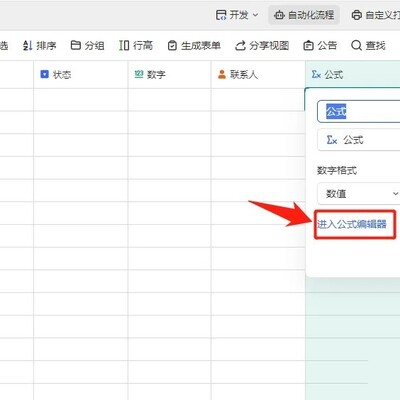400x400 pixels.
Task: Click the 数字格式 label
Action: (337, 170)
